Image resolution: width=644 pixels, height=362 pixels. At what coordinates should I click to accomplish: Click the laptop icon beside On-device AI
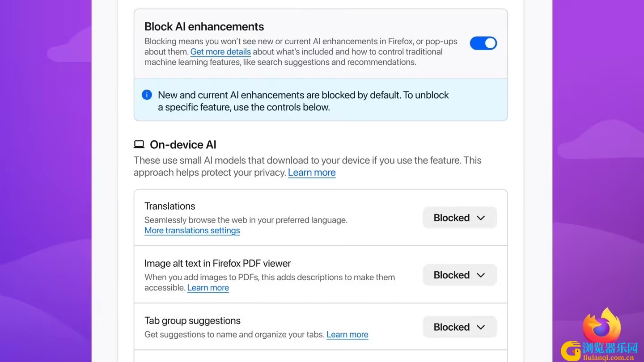tap(139, 144)
